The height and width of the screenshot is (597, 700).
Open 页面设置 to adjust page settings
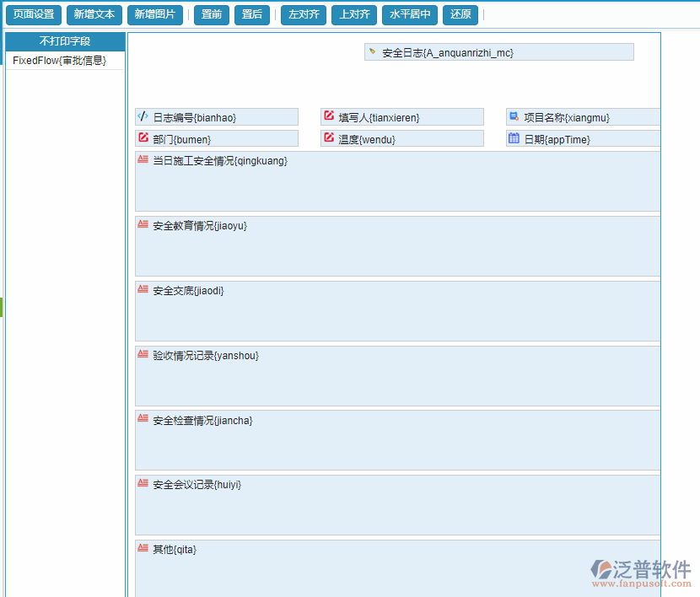(33, 14)
